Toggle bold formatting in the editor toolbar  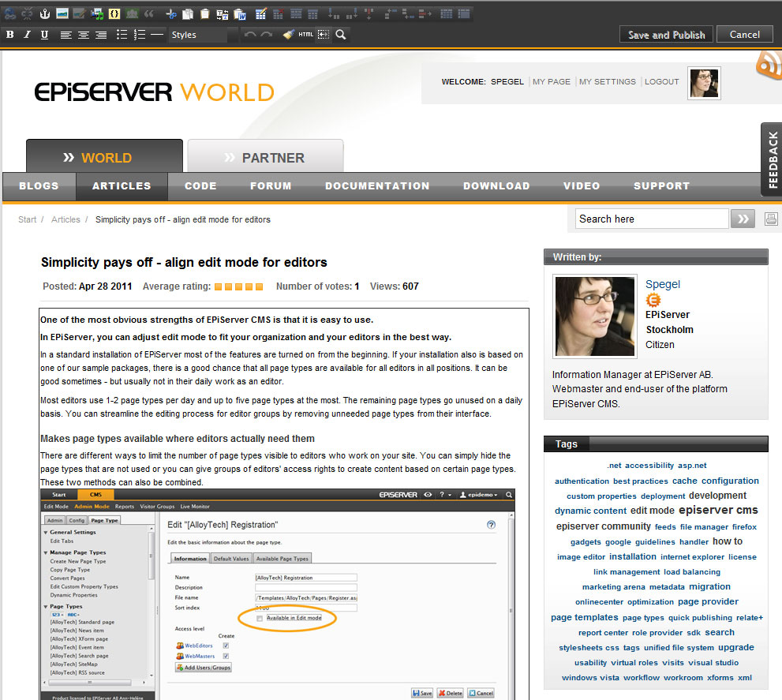point(9,35)
